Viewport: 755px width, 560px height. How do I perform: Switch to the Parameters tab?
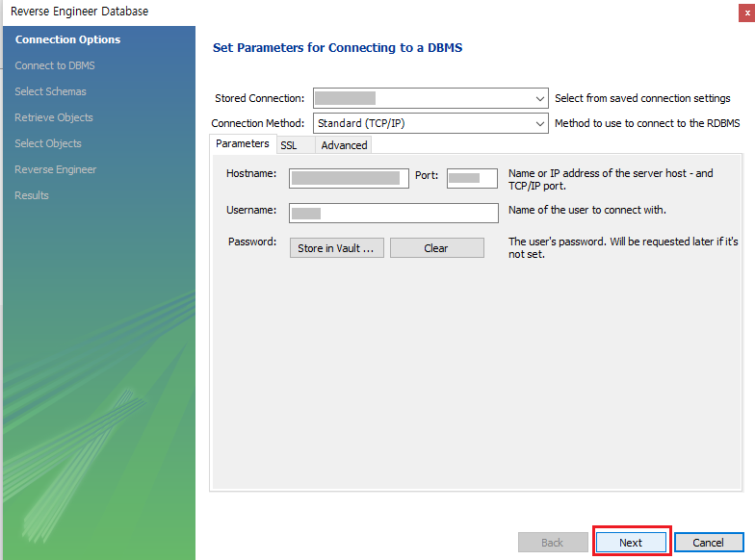[243, 143]
